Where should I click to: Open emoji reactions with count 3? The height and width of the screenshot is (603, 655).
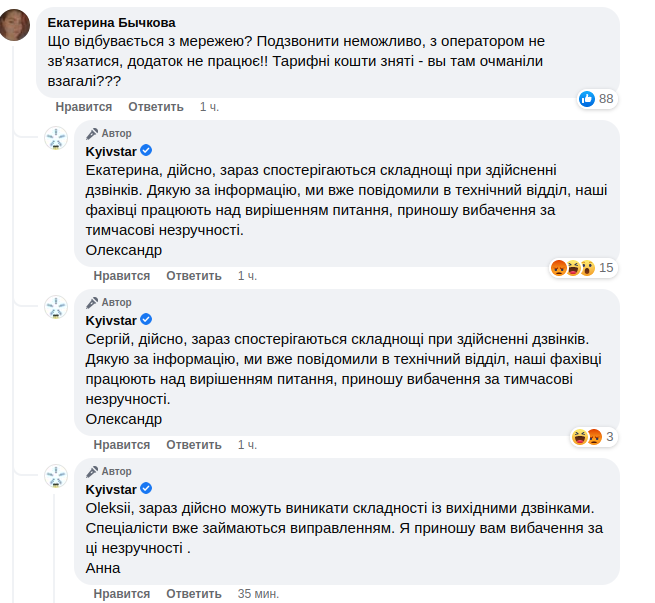click(593, 436)
